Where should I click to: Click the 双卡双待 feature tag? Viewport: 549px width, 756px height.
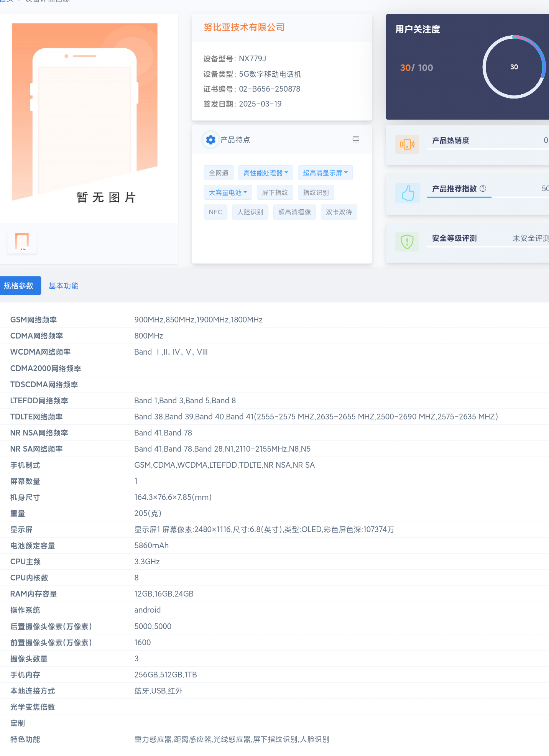point(339,212)
